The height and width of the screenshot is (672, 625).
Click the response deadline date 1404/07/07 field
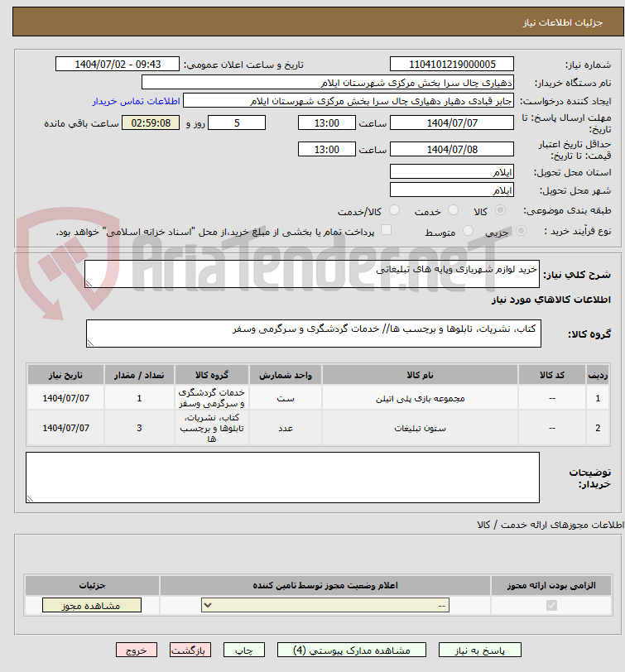coord(452,123)
